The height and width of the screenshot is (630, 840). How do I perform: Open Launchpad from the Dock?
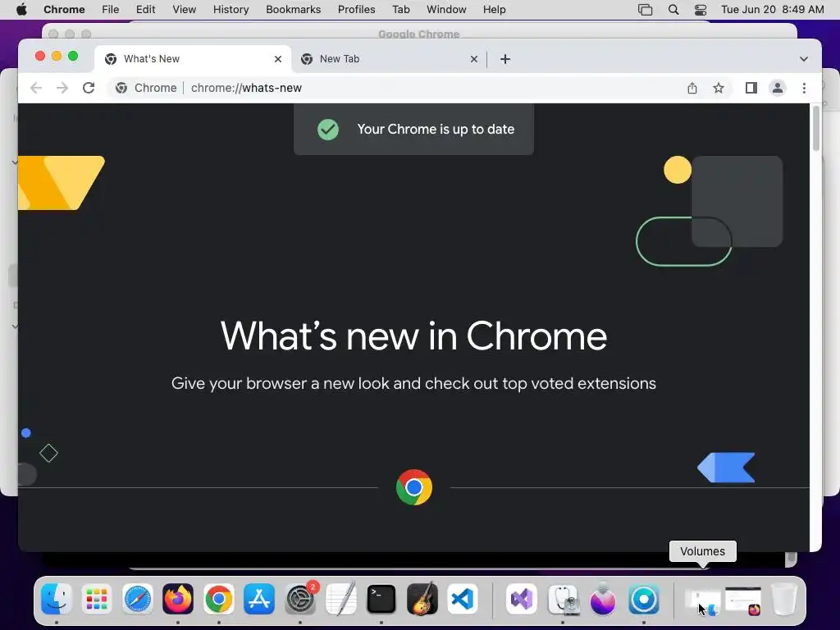tap(97, 599)
